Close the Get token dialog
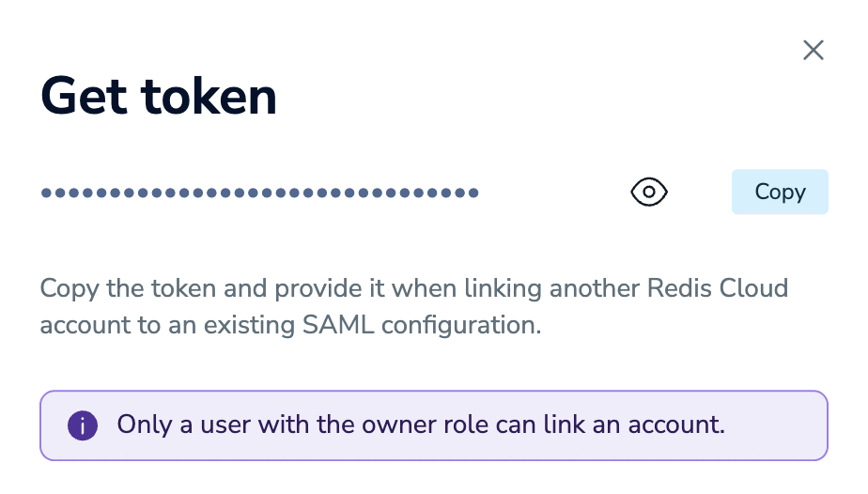This screenshot has height=494, width=868. click(814, 51)
